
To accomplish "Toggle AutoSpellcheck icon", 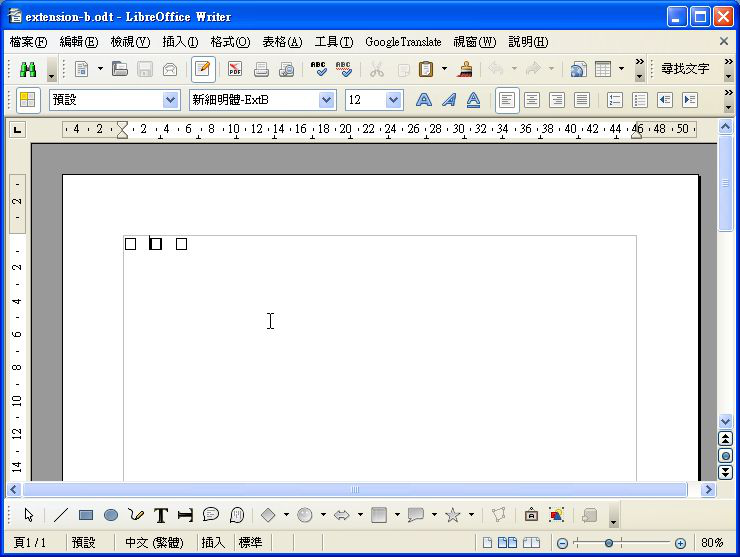I will click(344, 69).
